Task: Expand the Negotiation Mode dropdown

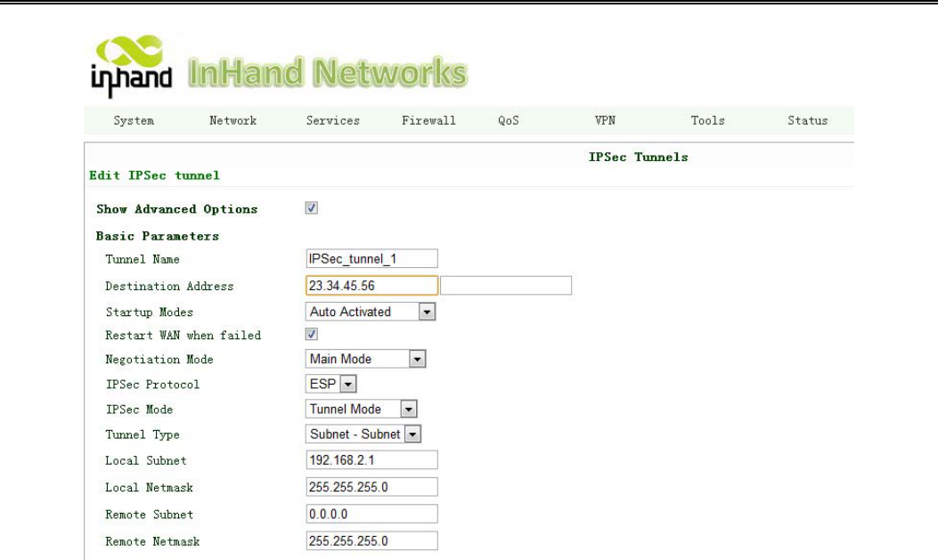Action: click(x=365, y=359)
